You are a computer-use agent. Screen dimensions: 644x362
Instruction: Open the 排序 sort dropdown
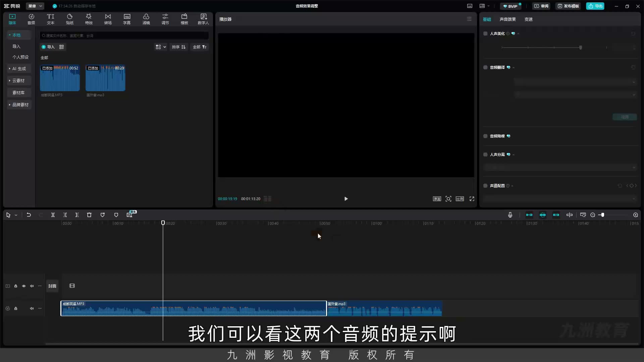tap(179, 47)
